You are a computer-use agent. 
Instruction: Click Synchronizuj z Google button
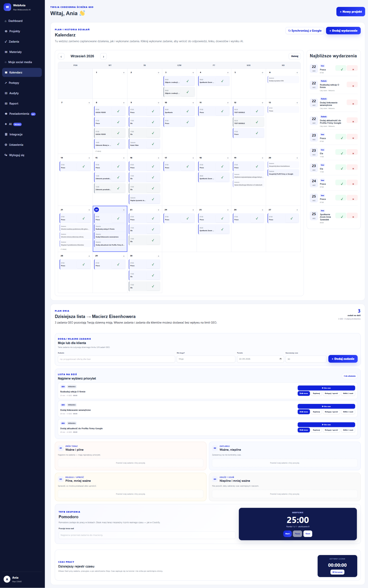coord(305,31)
